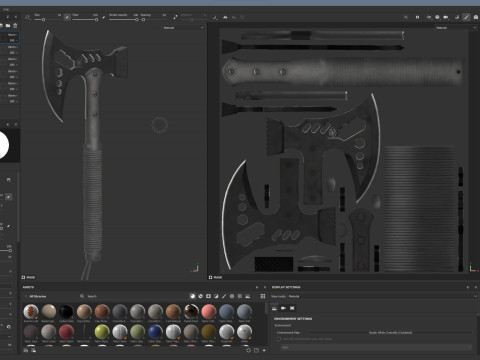This screenshot has height=360, width=480.
Task: Toggle pen pressure for Size
Action: pyautogui.click(x=67, y=17)
